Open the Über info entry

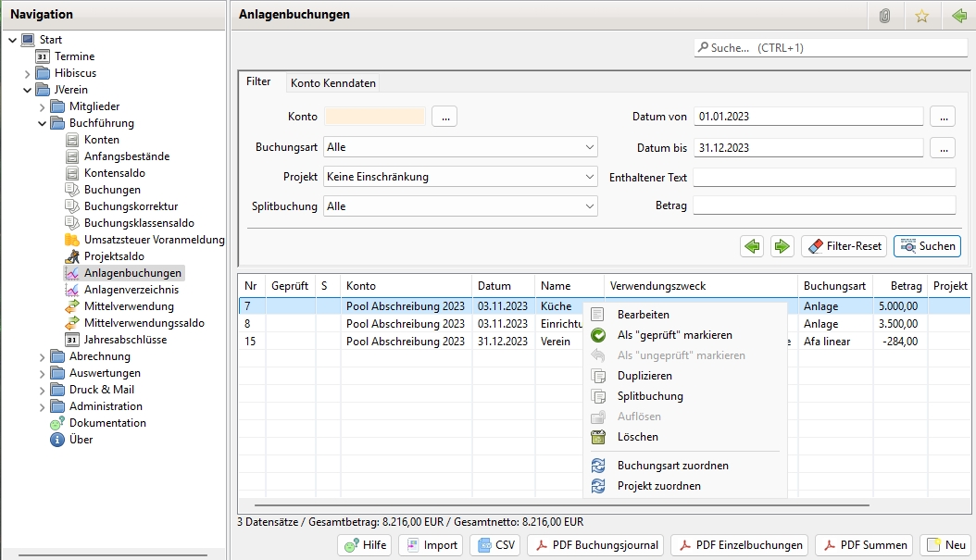coord(81,440)
